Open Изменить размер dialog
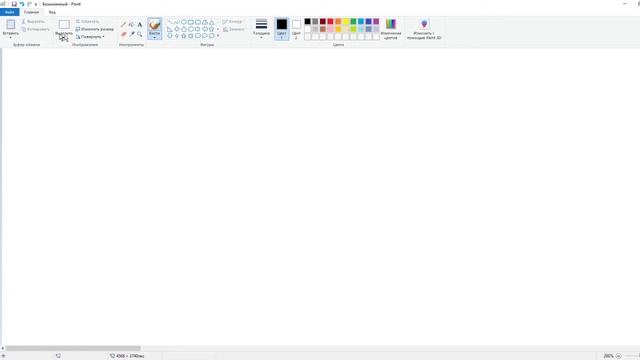640x360 pixels. [94, 29]
